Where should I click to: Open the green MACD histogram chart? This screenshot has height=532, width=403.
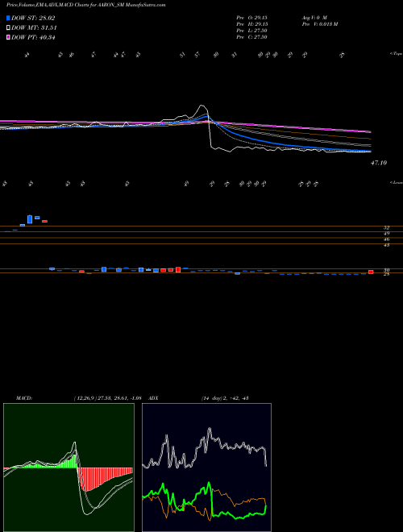(x=69, y=468)
